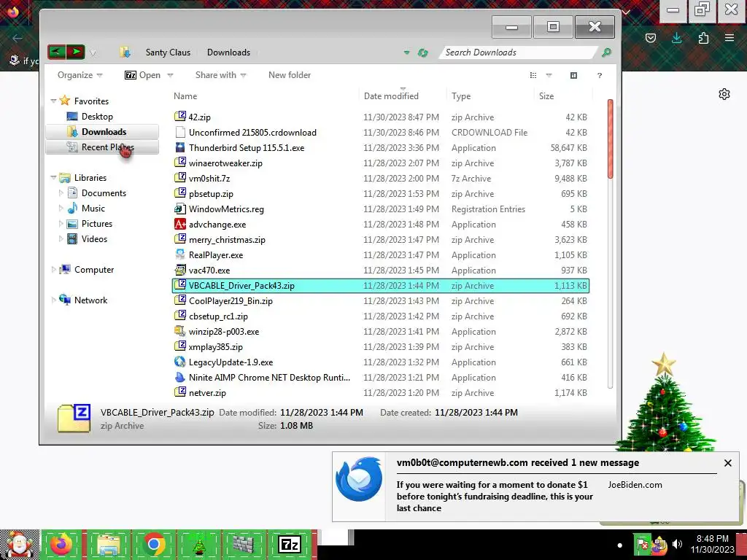This screenshot has height=560, width=747.
Task: Click the advchange.exe red icon
Action: [180, 224]
